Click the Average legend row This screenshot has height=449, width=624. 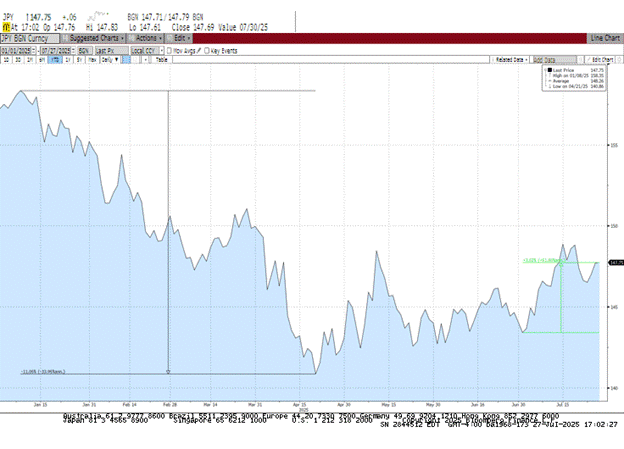574,81
